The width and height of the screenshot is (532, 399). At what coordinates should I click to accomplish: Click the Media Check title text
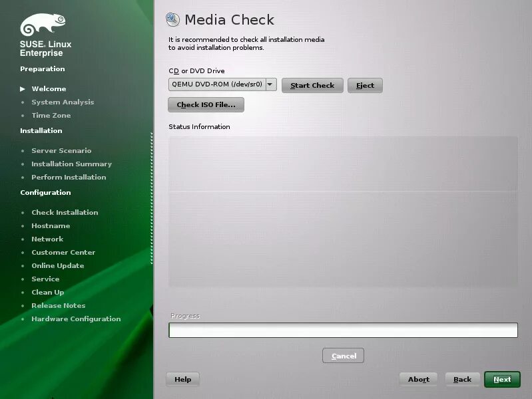pyautogui.click(x=229, y=20)
